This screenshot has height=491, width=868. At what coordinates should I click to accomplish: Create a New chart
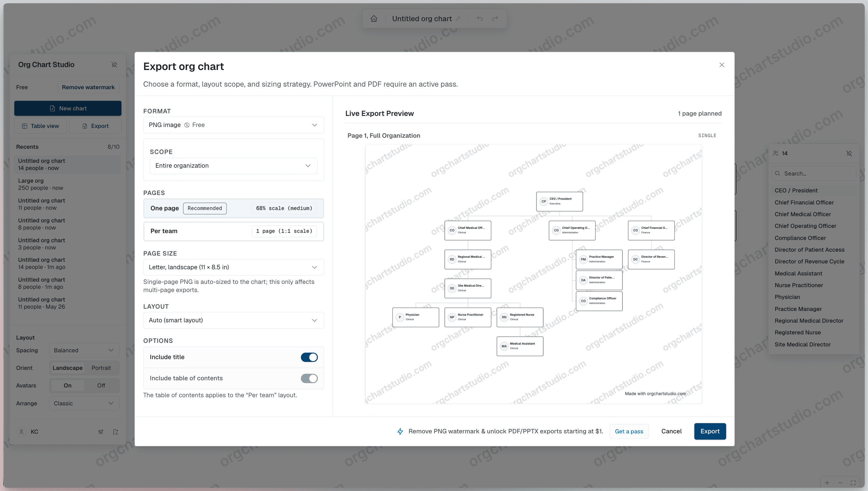(x=68, y=109)
